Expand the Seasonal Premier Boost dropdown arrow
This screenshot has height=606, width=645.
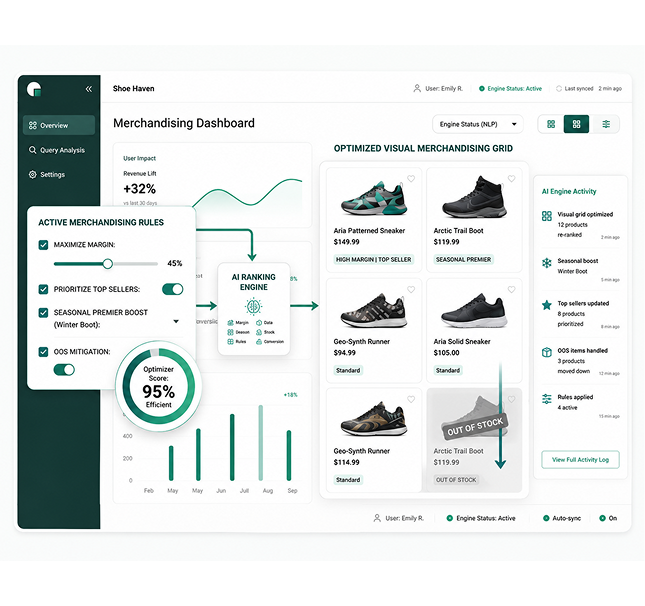(x=176, y=321)
